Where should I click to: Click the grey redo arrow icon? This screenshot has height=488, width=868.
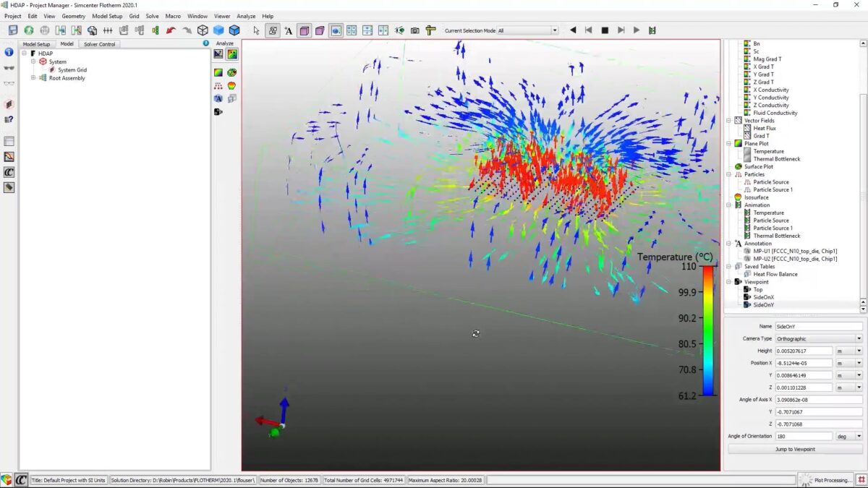pos(187,30)
